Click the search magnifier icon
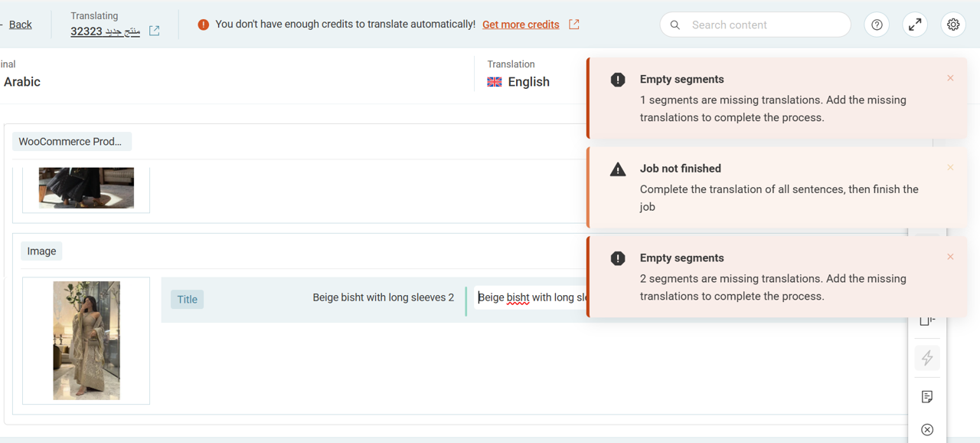 (675, 25)
